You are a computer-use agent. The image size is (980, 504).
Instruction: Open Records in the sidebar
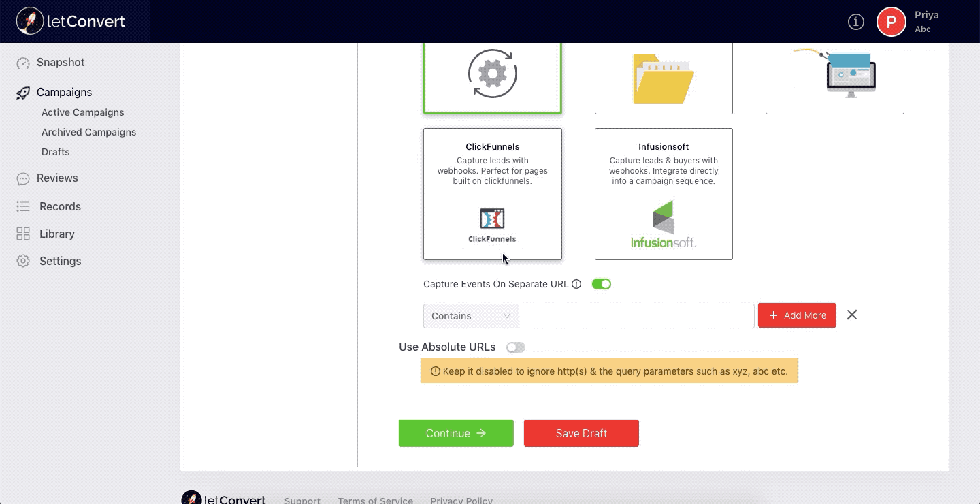coord(60,206)
